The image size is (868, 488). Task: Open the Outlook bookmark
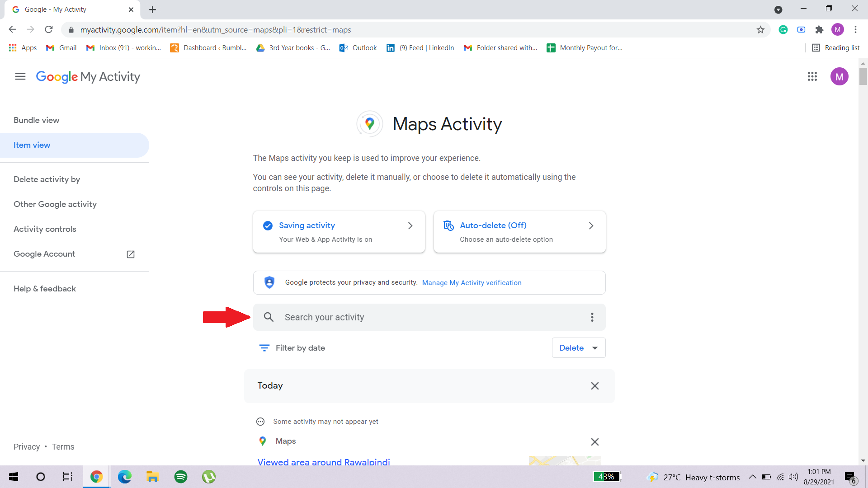(358, 48)
